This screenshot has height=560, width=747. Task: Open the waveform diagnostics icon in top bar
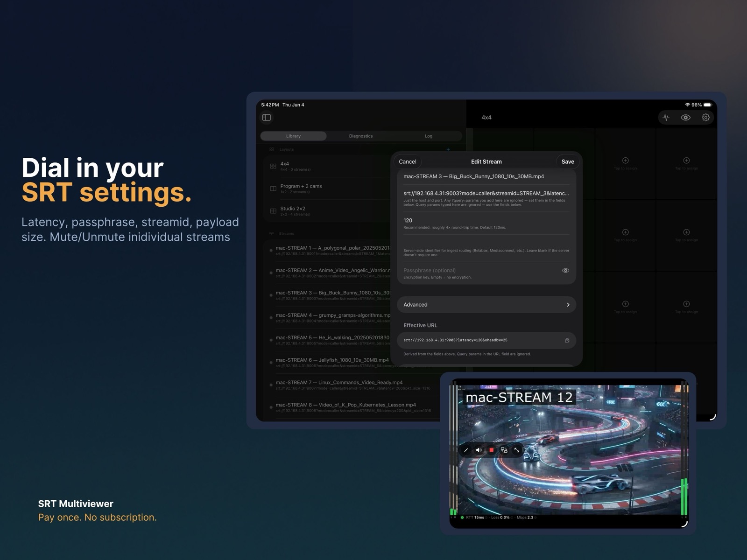tap(666, 118)
